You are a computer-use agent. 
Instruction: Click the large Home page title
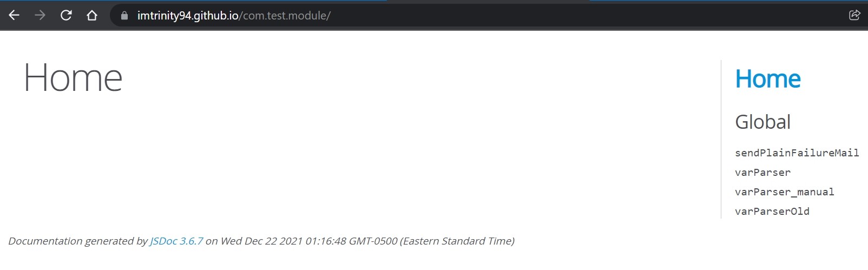(73, 78)
